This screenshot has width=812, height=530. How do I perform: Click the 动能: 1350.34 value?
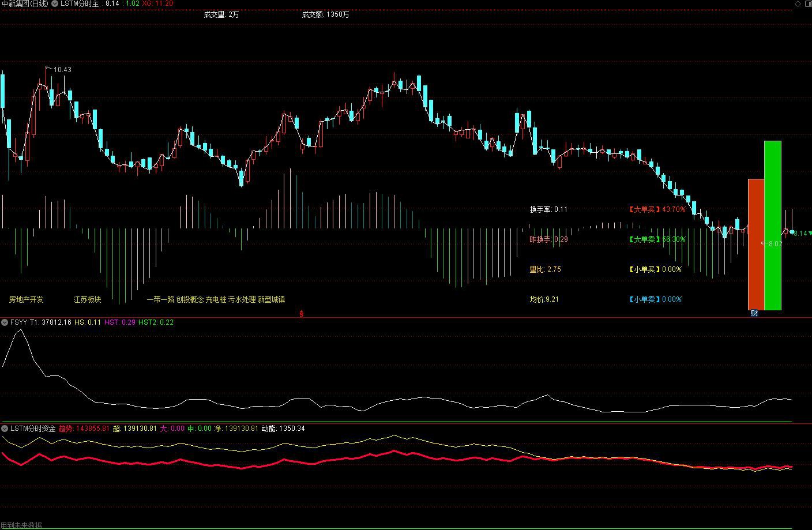coord(283,428)
